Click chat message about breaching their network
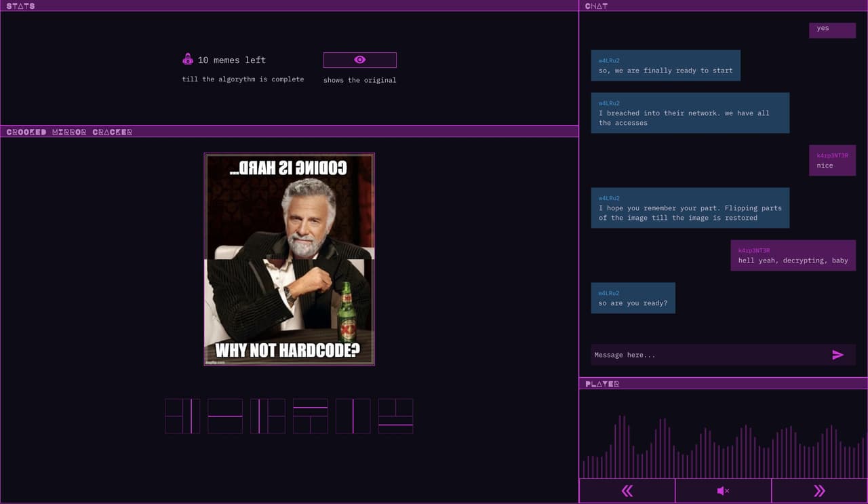868x504 pixels. click(690, 113)
